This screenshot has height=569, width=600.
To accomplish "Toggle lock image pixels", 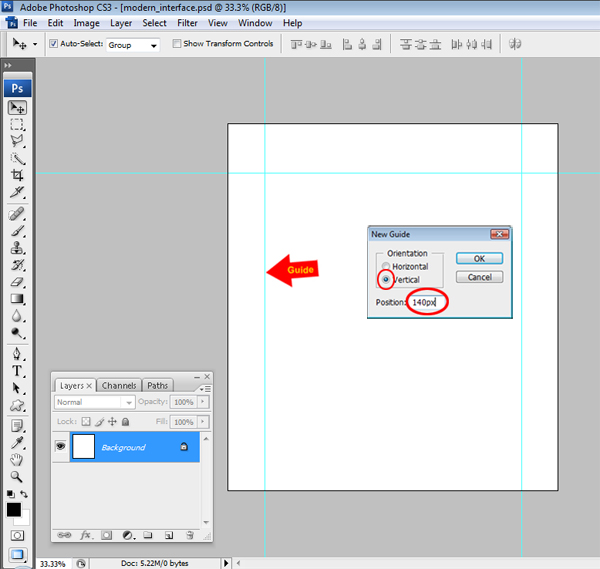I will tap(99, 422).
